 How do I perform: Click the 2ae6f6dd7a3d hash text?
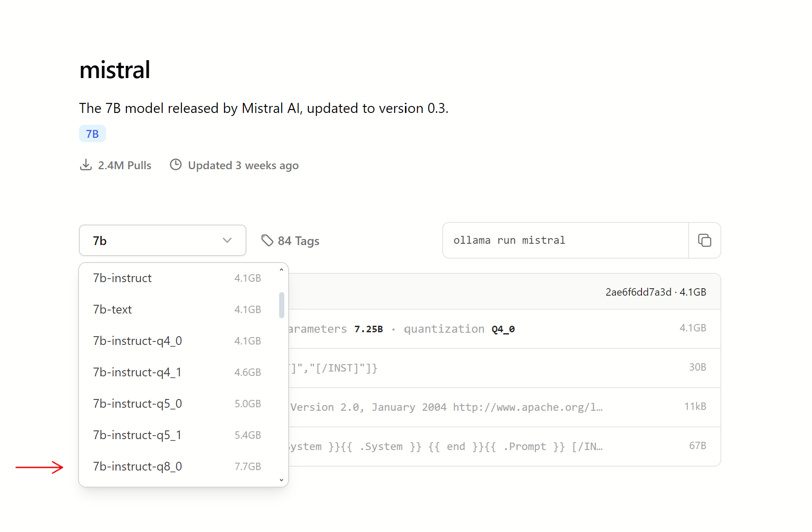(x=638, y=292)
